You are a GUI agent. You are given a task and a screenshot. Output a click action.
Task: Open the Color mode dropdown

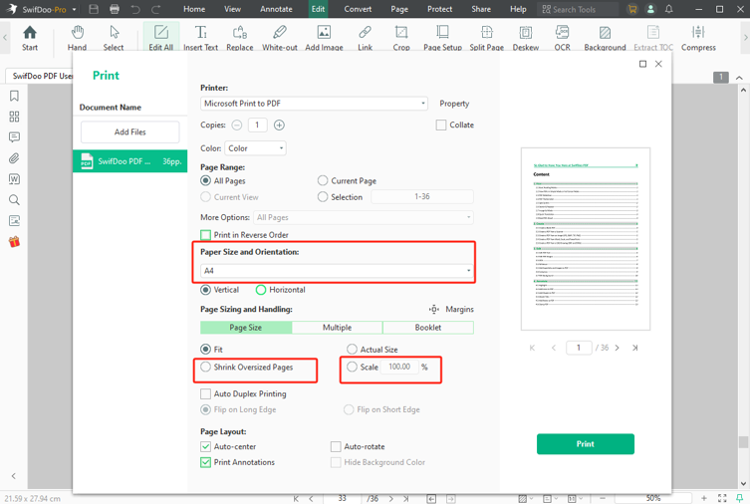click(x=255, y=148)
